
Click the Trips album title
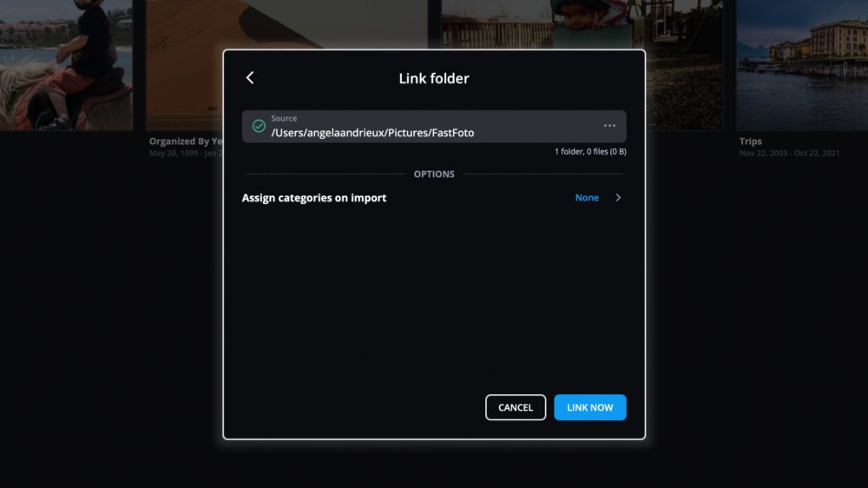tap(751, 142)
